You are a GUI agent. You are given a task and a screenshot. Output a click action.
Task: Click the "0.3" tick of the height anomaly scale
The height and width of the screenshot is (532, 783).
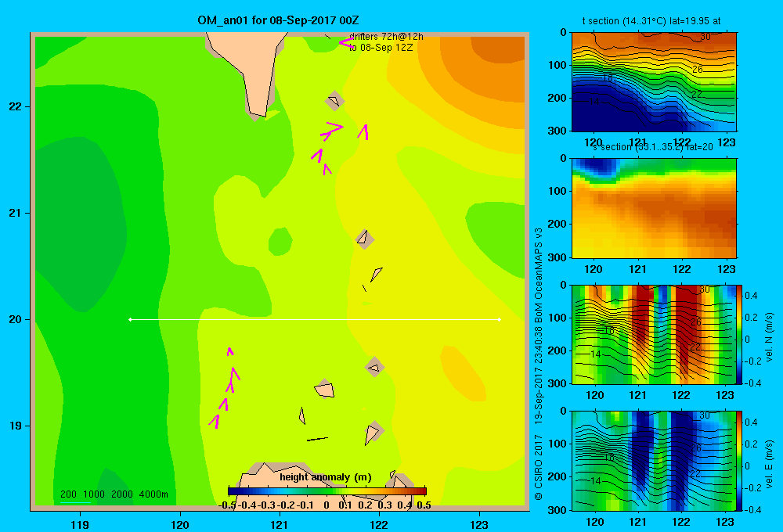pos(385,505)
